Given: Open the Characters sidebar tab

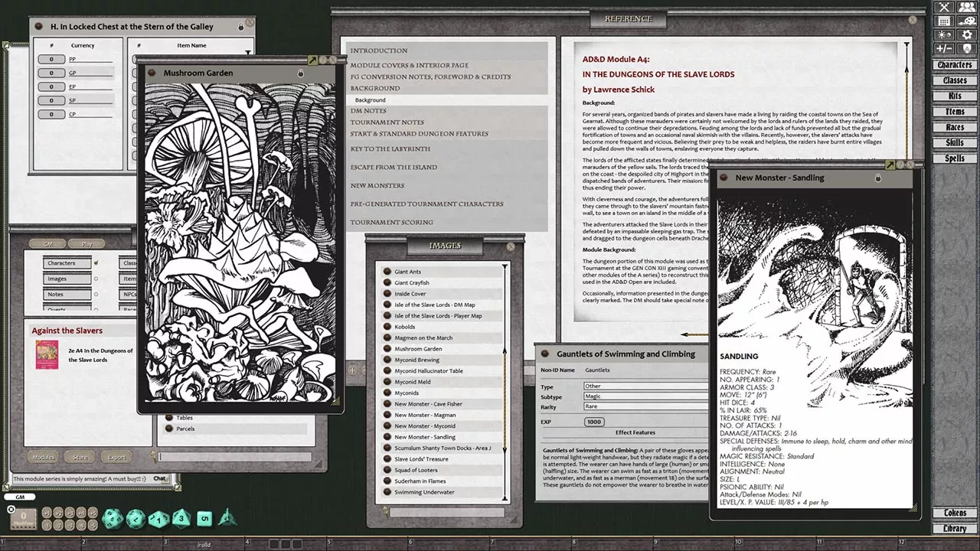Looking at the screenshot, I should tap(955, 65).
